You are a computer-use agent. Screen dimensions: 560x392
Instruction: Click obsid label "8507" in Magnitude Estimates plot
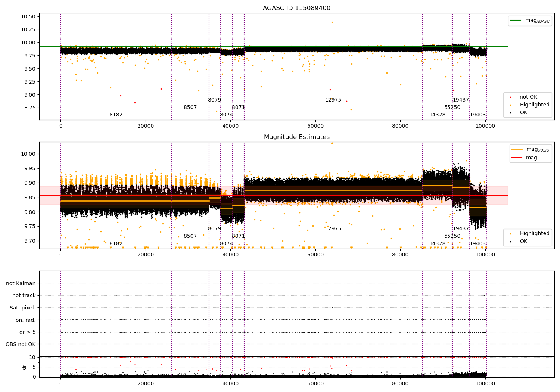pos(190,236)
